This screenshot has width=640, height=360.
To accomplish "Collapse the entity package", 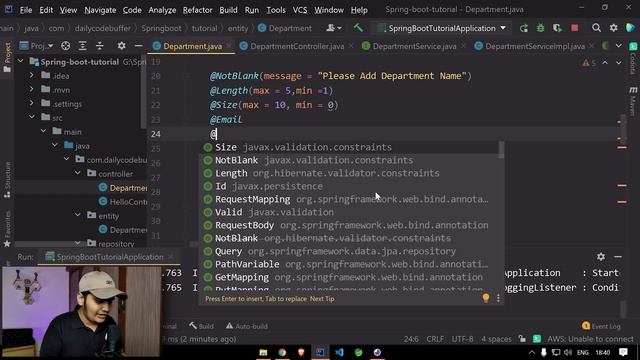I will (78, 216).
